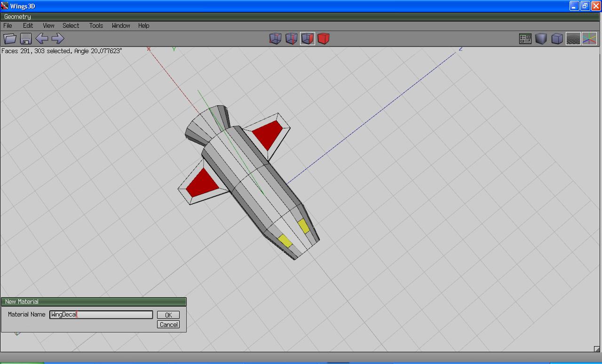Image resolution: width=602 pixels, height=364 pixels.
Task: Cancel the New Material dialog
Action: 168,324
